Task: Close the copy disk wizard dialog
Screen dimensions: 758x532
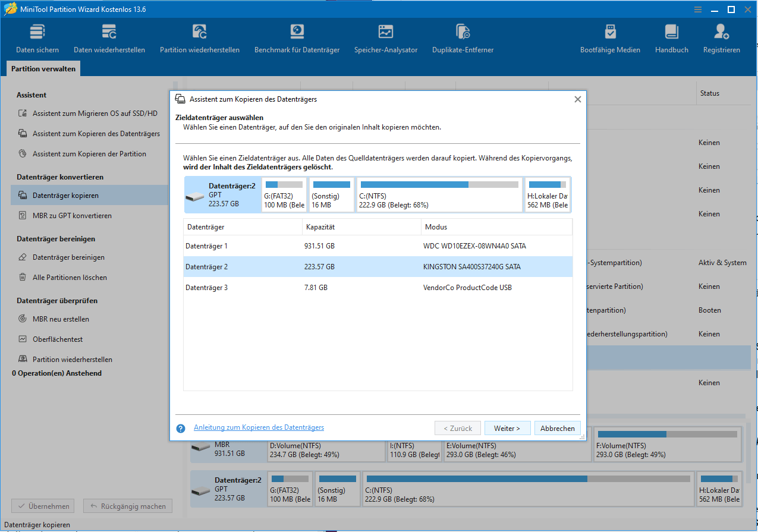Action: click(x=577, y=99)
